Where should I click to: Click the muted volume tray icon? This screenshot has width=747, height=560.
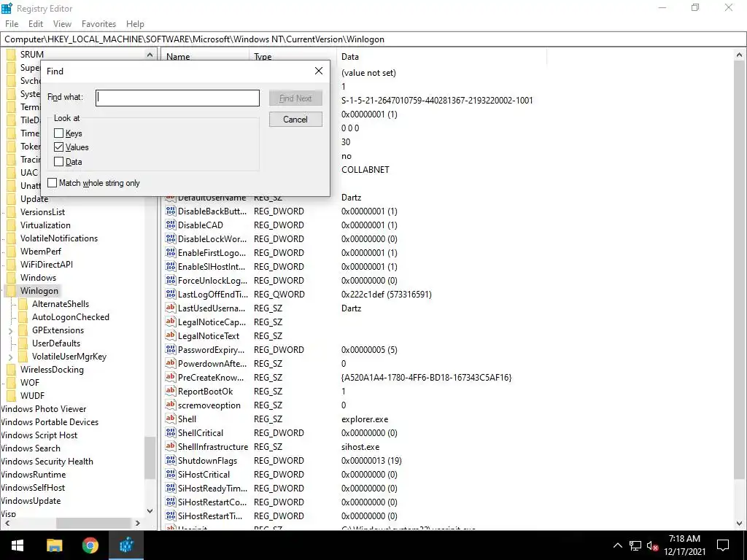pyautogui.click(x=651, y=545)
